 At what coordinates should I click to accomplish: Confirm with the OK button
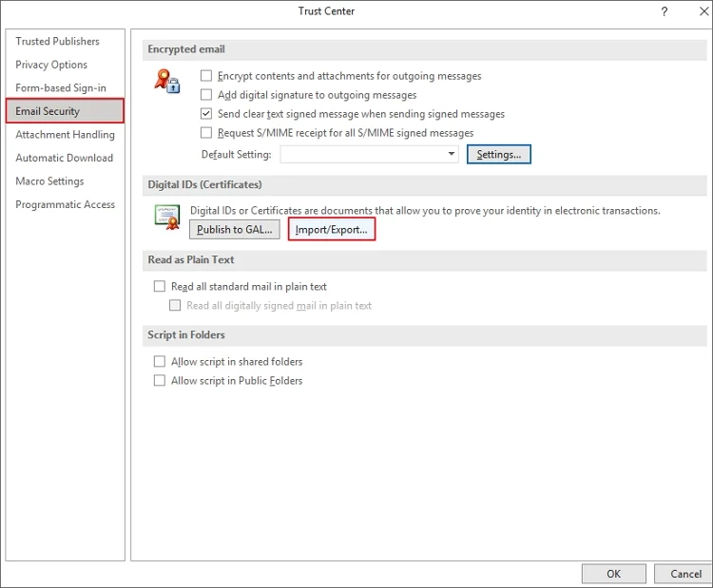pyautogui.click(x=613, y=574)
